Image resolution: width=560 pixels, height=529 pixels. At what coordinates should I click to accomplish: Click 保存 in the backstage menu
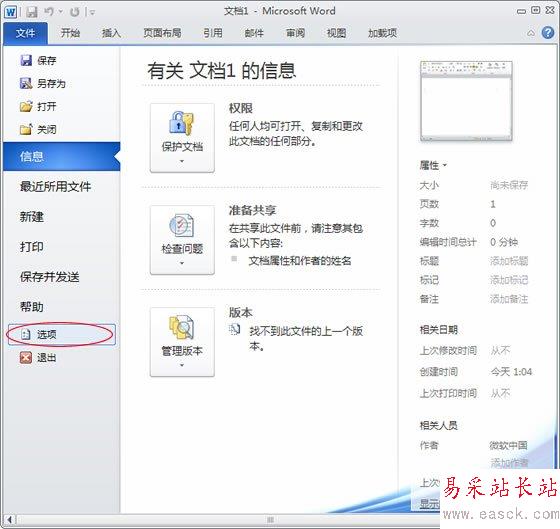click(x=38, y=60)
